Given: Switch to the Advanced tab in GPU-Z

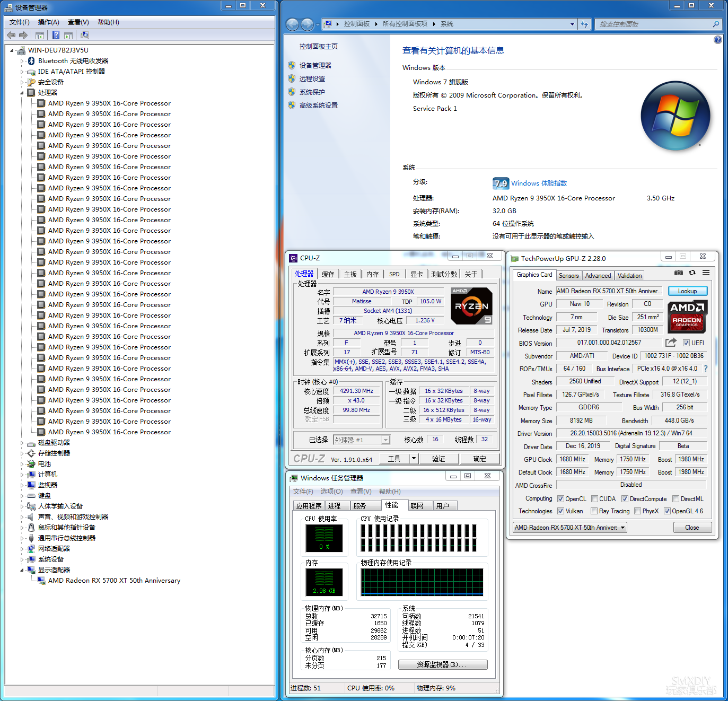Looking at the screenshot, I should click(598, 276).
